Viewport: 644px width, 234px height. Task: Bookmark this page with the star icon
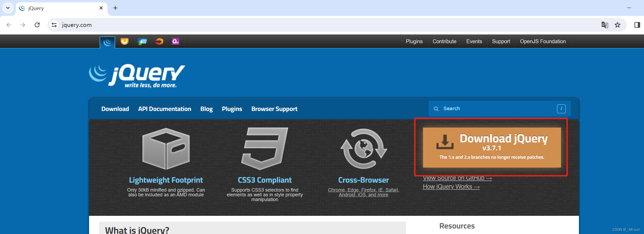click(617, 25)
